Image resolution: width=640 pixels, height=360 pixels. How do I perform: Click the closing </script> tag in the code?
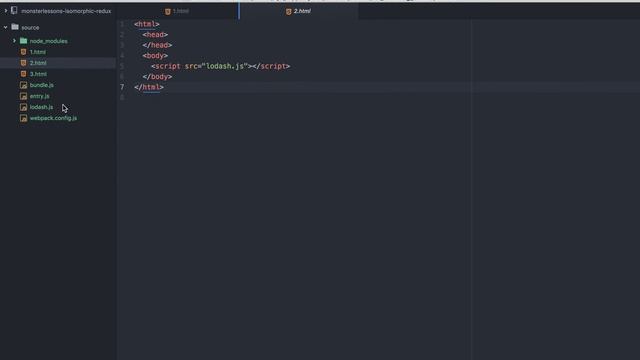[271, 66]
